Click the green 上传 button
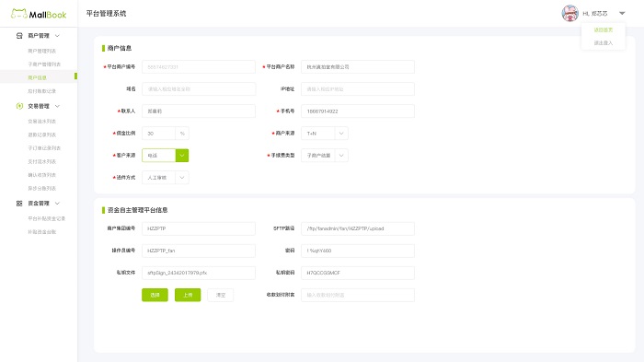 click(188, 295)
